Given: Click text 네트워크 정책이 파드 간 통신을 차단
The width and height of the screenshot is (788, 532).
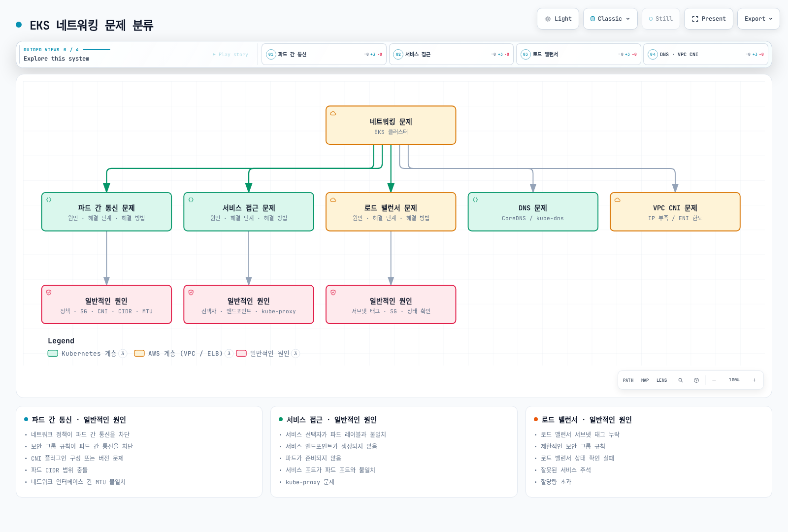Looking at the screenshot, I should 80,434.
